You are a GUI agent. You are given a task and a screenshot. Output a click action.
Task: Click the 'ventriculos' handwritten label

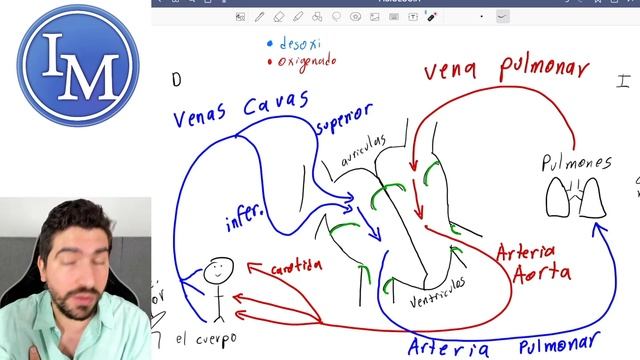point(438,293)
